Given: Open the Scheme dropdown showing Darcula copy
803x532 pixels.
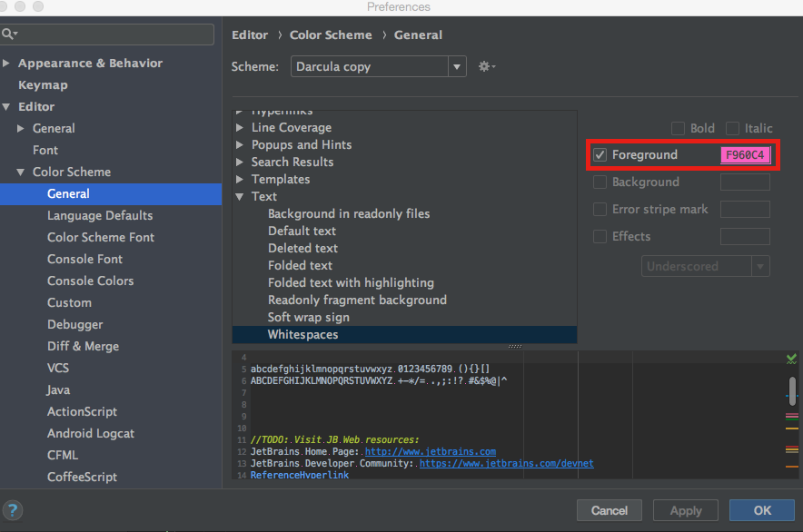Looking at the screenshot, I should click(x=379, y=66).
